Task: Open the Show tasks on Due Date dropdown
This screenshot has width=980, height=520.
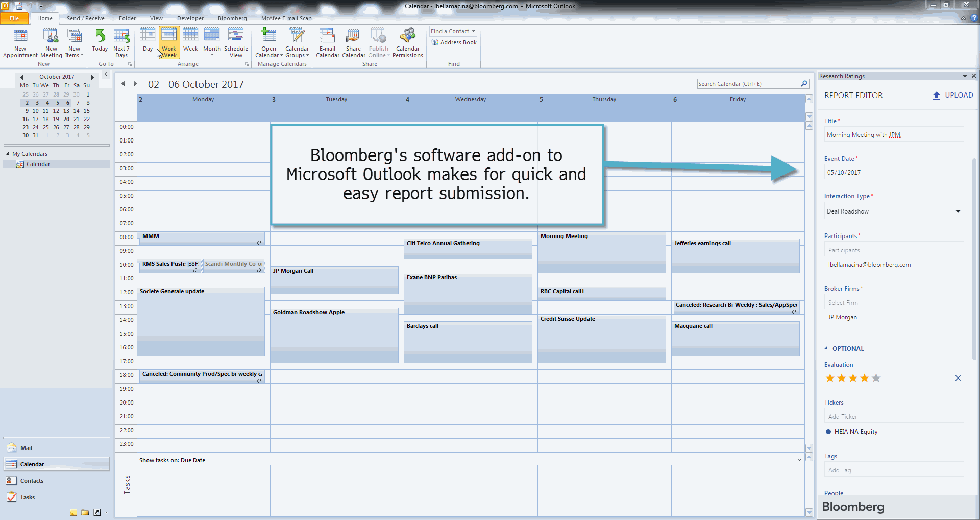Action: (799, 460)
